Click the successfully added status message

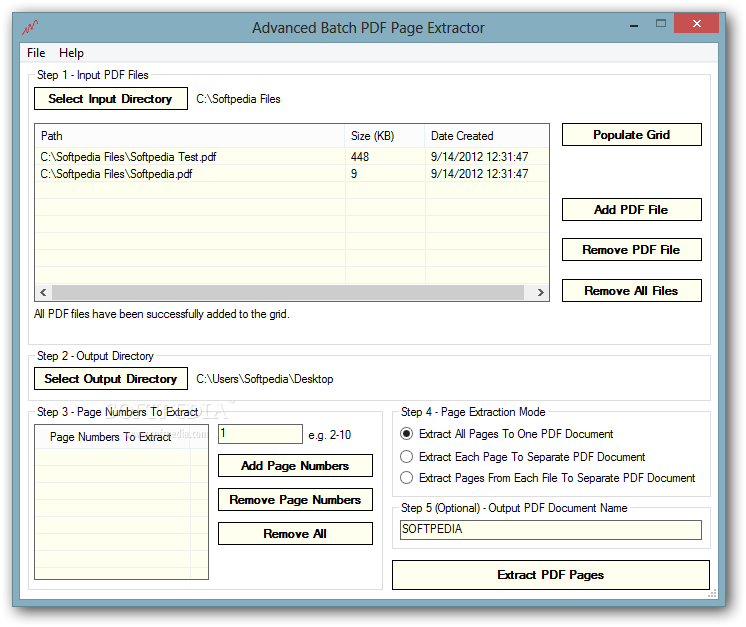(162, 314)
